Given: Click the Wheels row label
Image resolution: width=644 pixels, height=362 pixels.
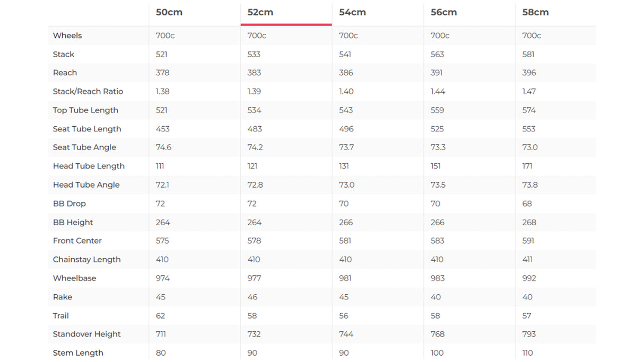Looking at the screenshot, I should pos(67,36).
